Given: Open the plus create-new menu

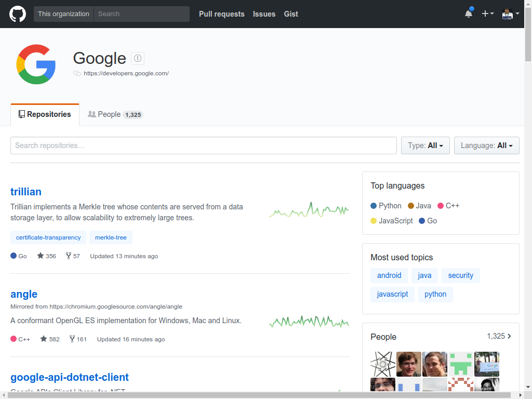Looking at the screenshot, I should click(487, 14).
